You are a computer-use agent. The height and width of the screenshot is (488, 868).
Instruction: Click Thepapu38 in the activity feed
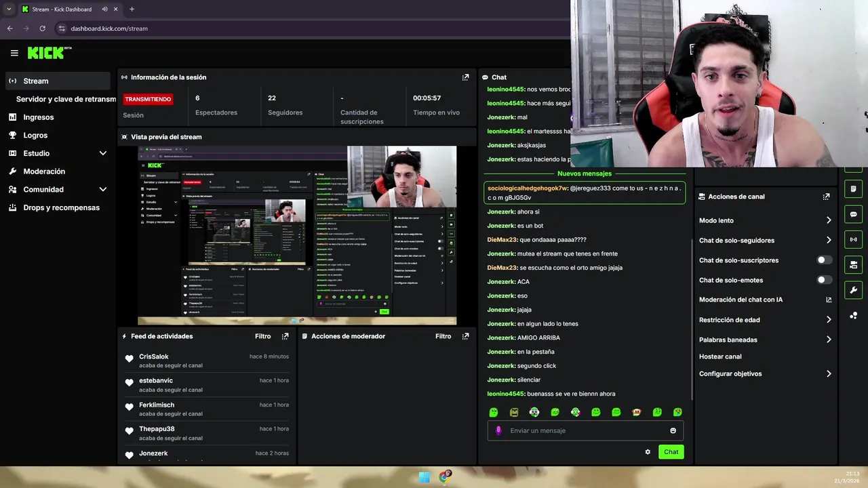pyautogui.click(x=157, y=429)
